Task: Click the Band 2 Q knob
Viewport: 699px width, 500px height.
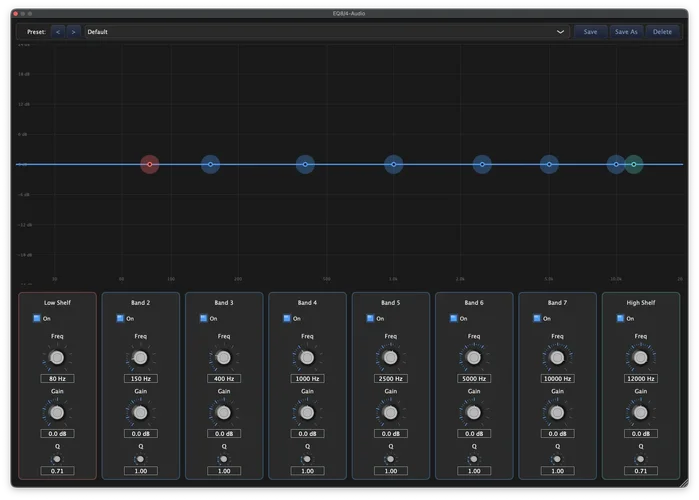Action: pyautogui.click(x=140, y=459)
